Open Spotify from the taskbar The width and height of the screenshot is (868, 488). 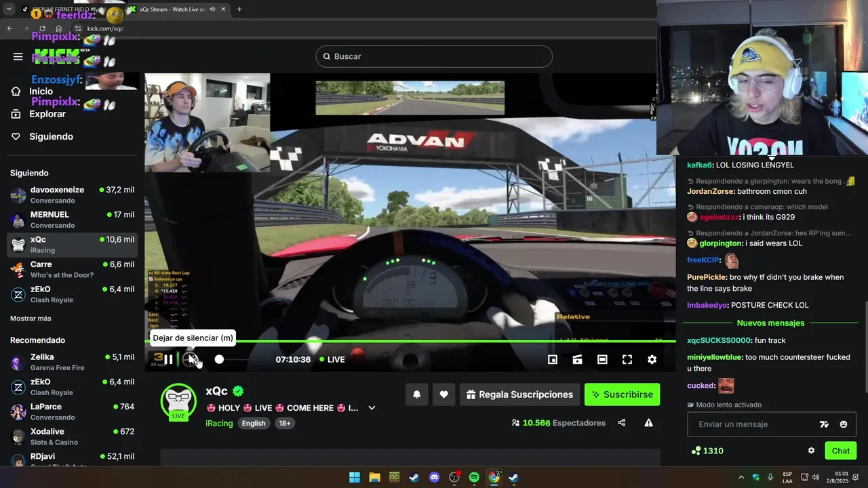pos(474,477)
